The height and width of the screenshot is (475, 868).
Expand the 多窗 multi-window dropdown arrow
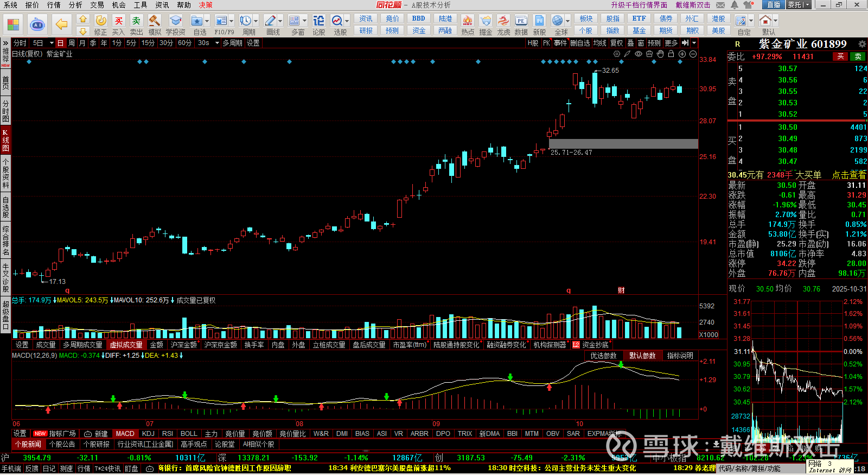[304, 21]
